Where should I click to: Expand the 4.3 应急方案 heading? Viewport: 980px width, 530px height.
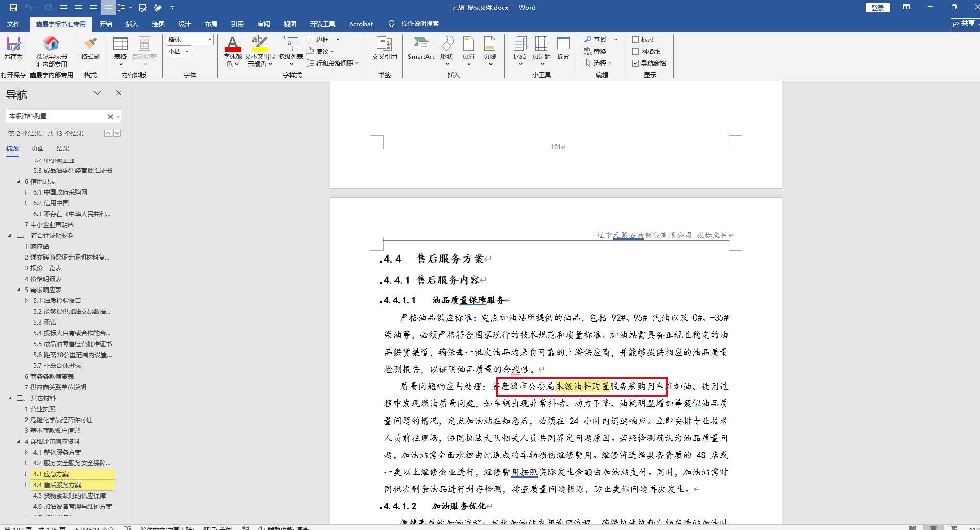pyautogui.click(x=27, y=474)
